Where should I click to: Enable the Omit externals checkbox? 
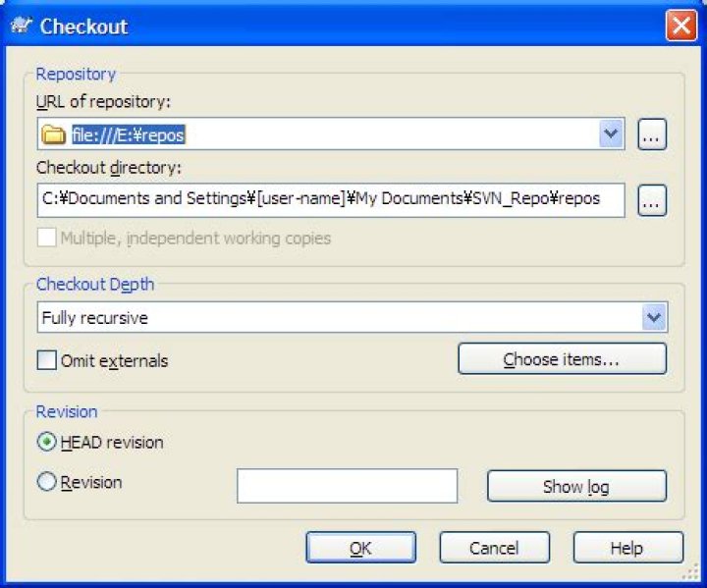coord(47,360)
